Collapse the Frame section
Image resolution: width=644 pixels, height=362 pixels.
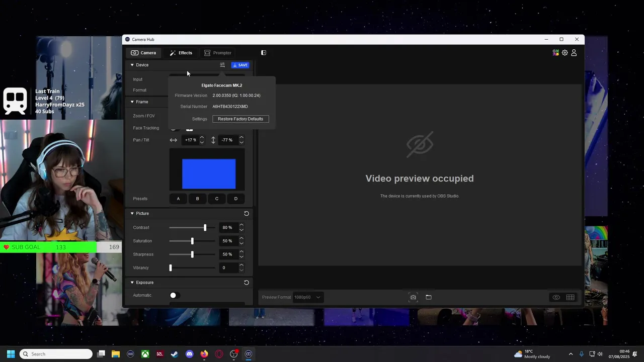point(132,102)
